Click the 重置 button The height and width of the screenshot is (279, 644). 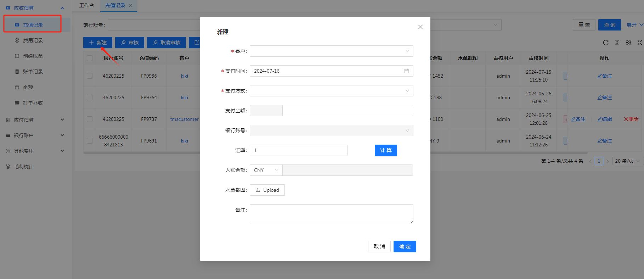coord(584,25)
